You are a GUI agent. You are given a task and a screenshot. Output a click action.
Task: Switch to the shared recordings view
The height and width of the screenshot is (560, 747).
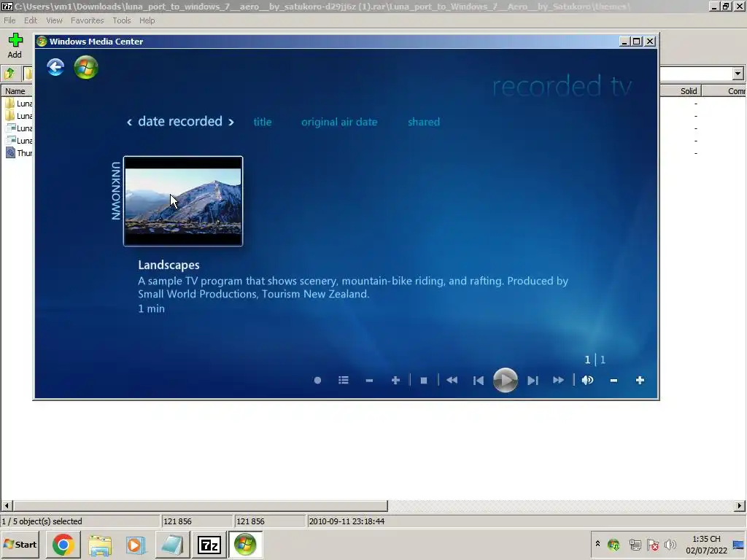pos(424,122)
